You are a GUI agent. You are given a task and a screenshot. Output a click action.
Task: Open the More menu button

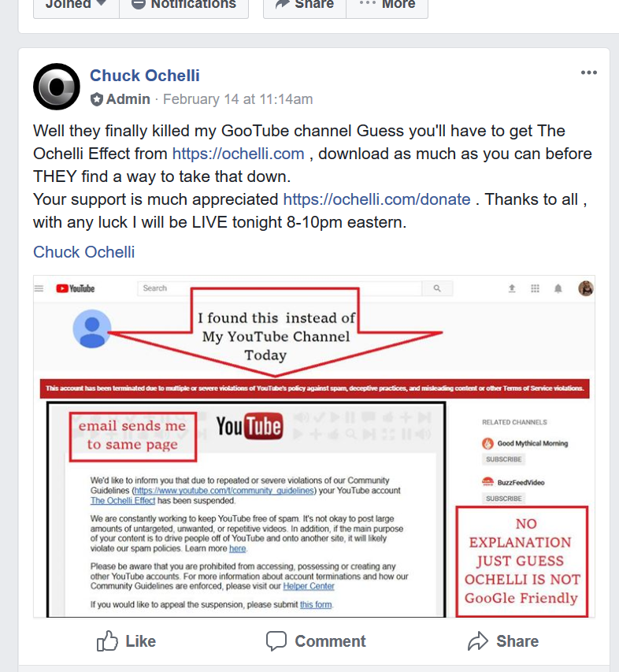pos(387,6)
